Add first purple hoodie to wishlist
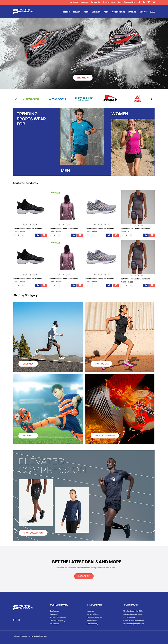 coord(80,235)
